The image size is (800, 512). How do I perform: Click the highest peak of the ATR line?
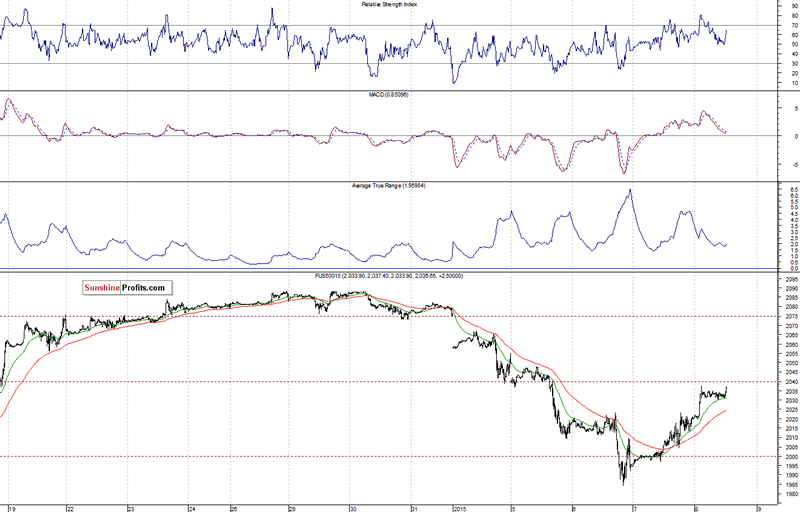tap(629, 190)
